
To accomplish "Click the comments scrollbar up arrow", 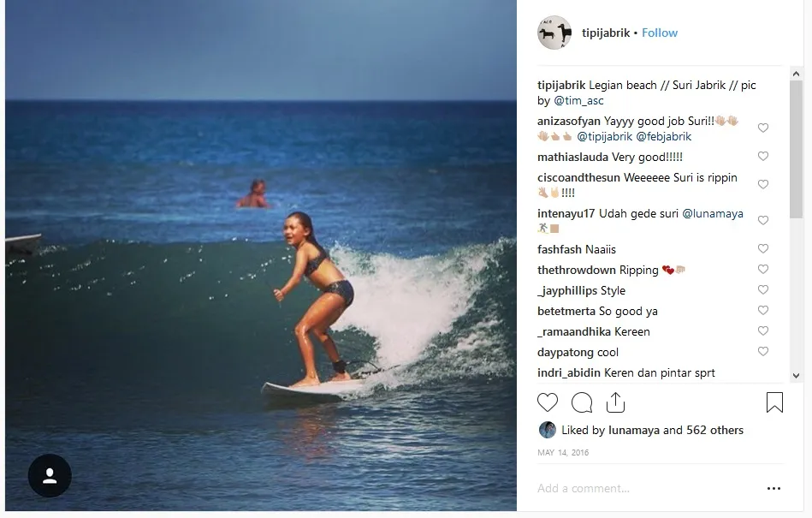I will [x=796, y=74].
